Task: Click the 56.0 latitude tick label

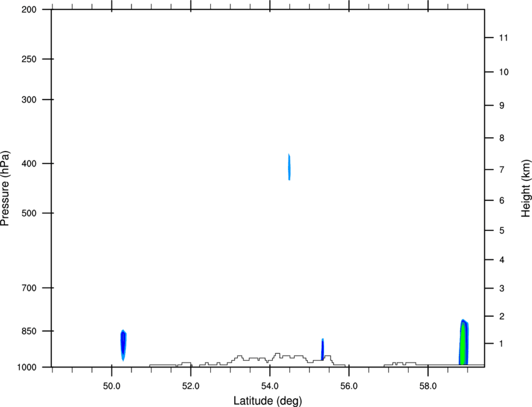Action: pos(349,386)
